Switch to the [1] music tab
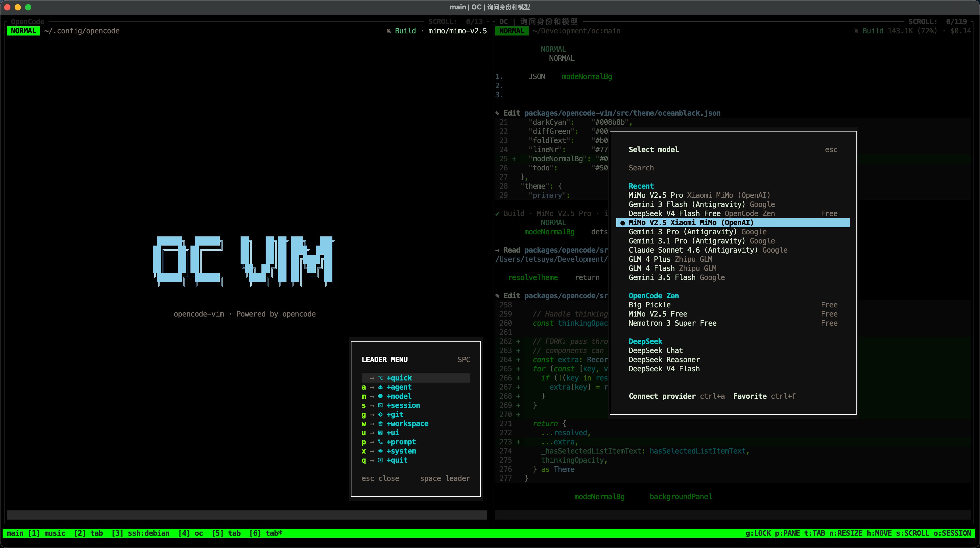Screen dimensions: 980x548 (x=47, y=533)
